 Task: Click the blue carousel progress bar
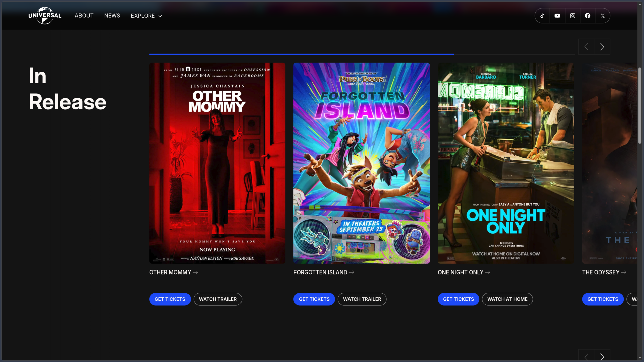(x=302, y=54)
